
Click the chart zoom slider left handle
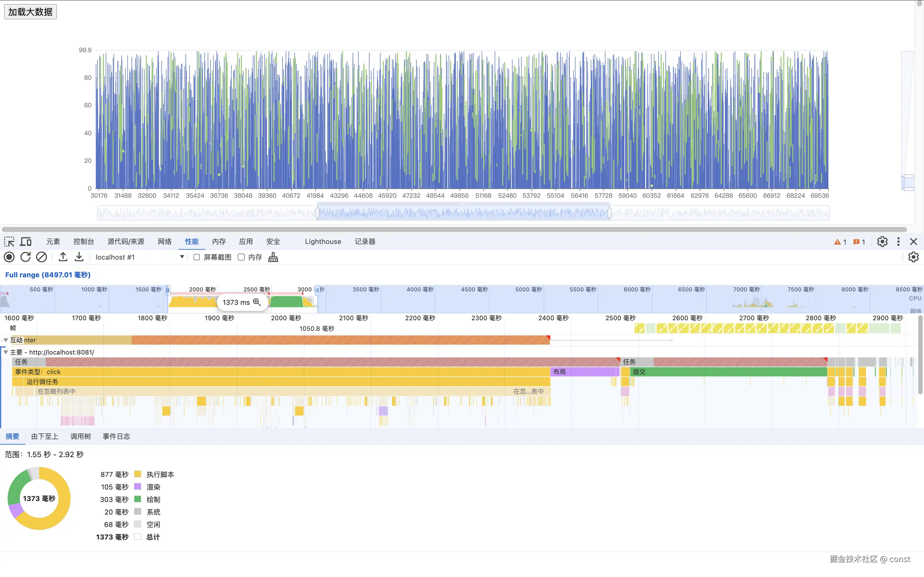tap(317, 213)
